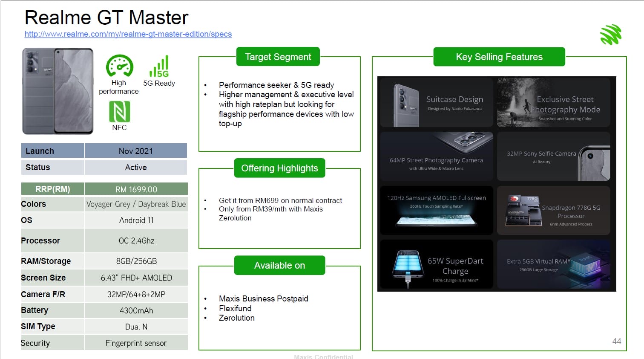The image size is (644, 359).
Task: Click the Active status value
Action: 136,167
